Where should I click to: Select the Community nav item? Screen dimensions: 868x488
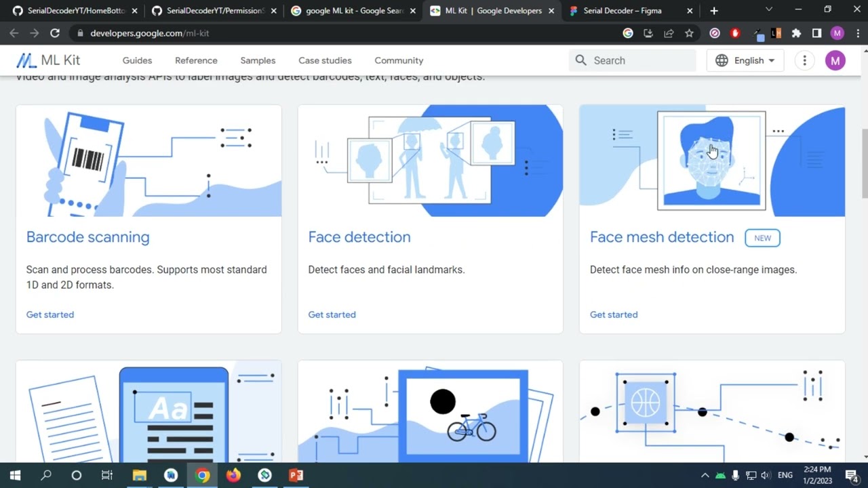pyautogui.click(x=399, y=60)
